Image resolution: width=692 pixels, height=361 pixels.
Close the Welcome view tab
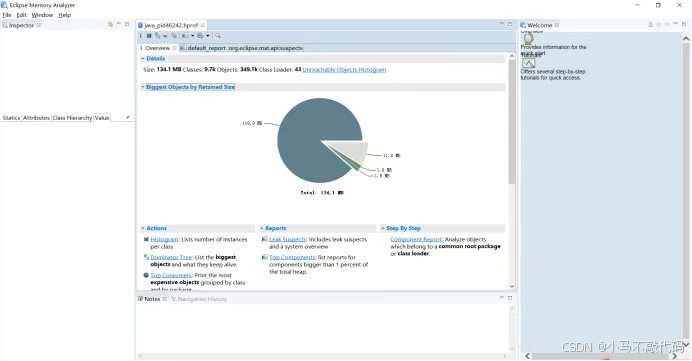pos(557,25)
